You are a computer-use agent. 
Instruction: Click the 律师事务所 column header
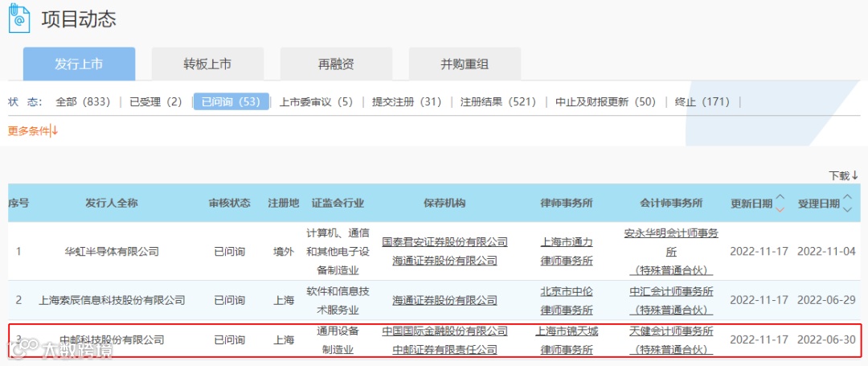[567, 204]
